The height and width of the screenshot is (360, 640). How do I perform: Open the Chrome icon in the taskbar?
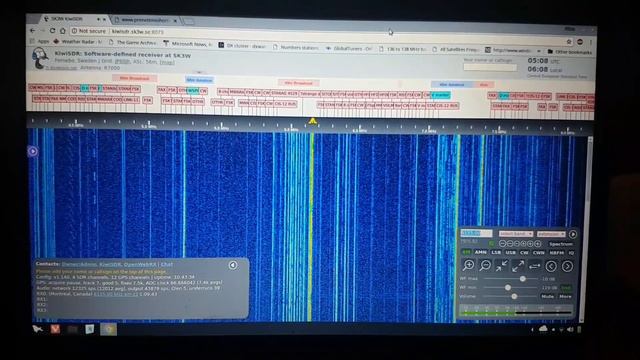[108, 329]
